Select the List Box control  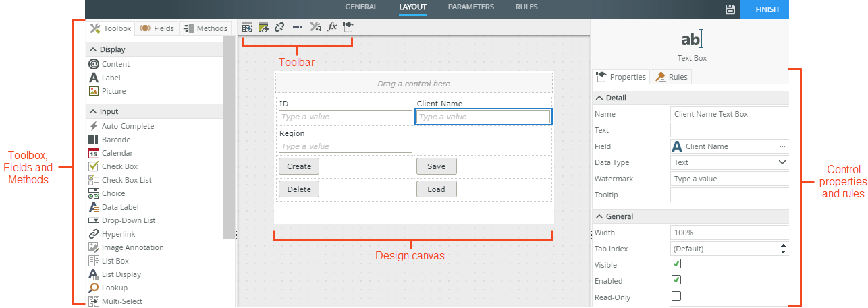[109, 261]
